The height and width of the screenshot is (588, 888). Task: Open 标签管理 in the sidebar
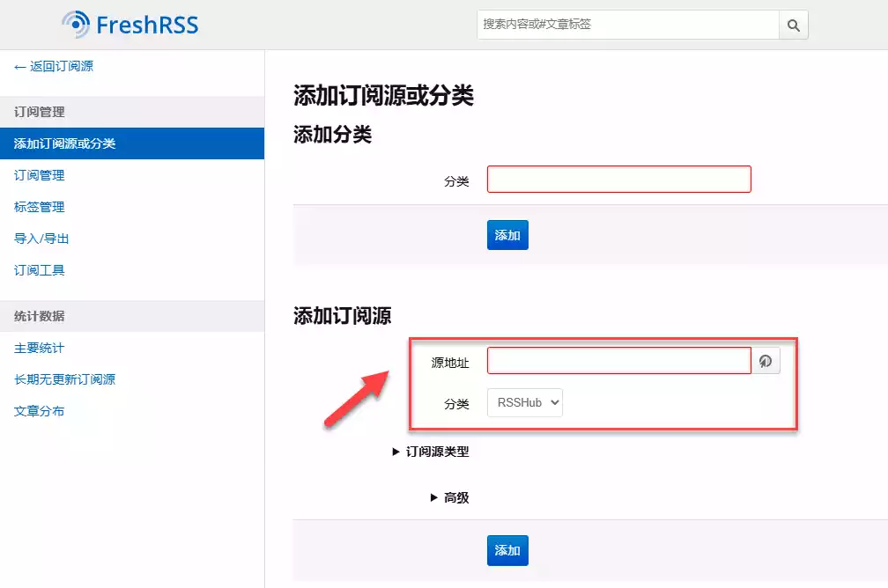(x=38, y=206)
